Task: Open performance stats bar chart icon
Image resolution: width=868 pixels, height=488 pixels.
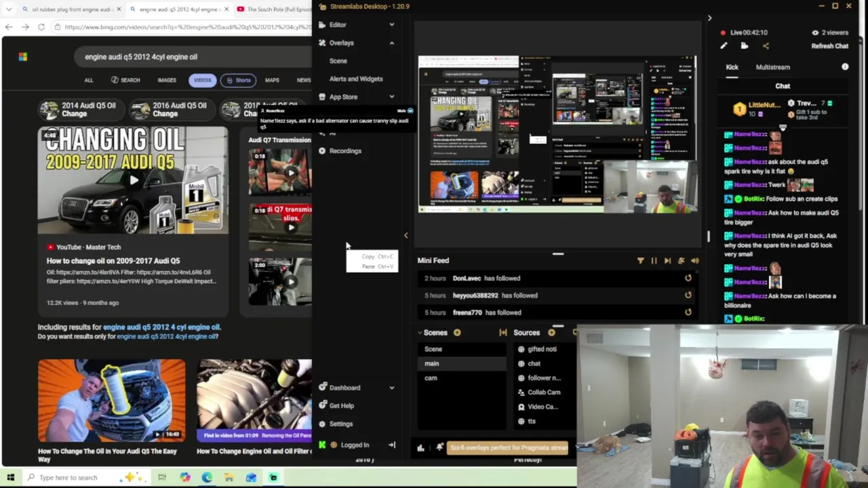Action: coord(420,447)
